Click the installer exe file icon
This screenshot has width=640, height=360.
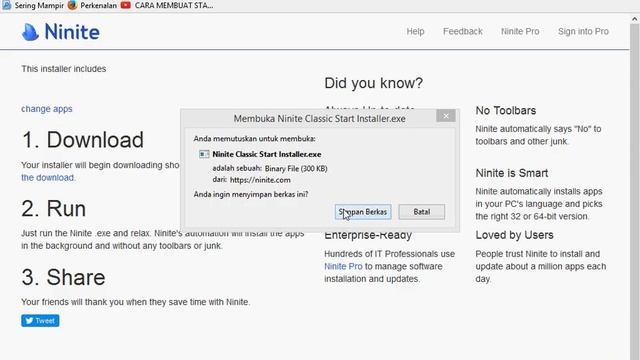204,154
